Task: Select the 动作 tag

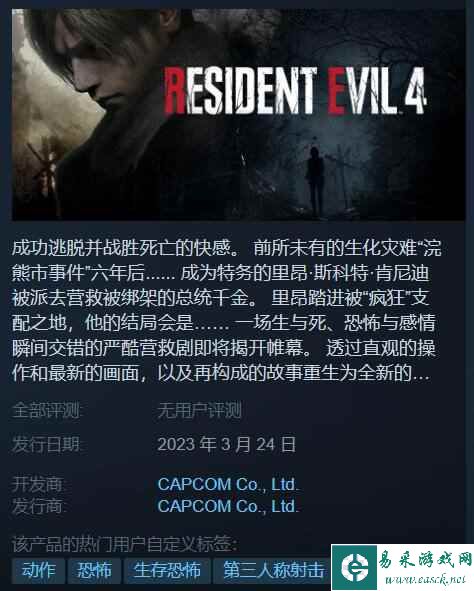Action: (x=38, y=570)
